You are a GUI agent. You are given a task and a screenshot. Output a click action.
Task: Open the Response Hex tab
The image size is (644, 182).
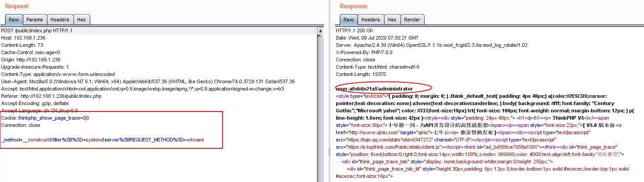(x=392, y=20)
